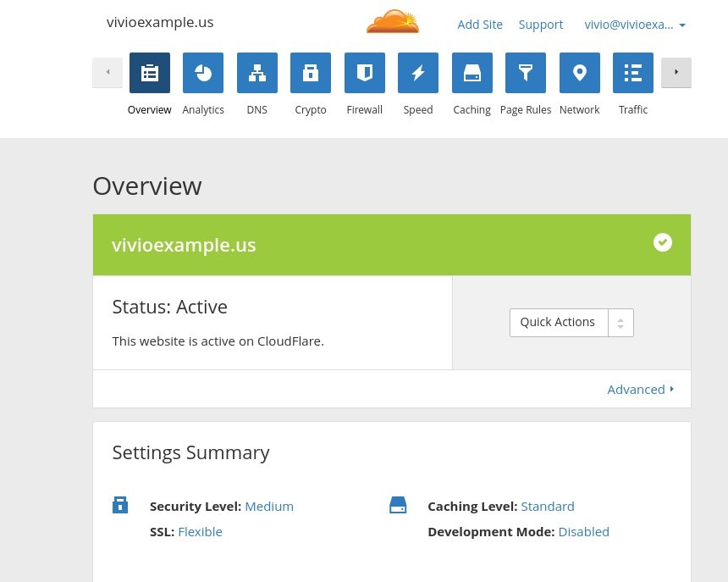This screenshot has height=582, width=728.
Task: Click the green banner checkmark icon
Action: click(x=663, y=242)
